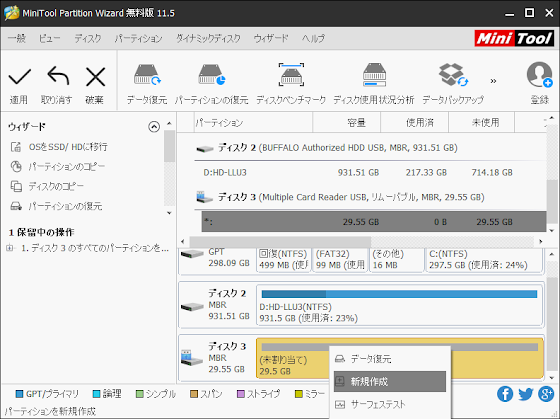Click the GPT/Primary (GPT/プライマリ) legend color swatch
Screen dimensions: 560x419
pyautogui.click(x=19, y=394)
